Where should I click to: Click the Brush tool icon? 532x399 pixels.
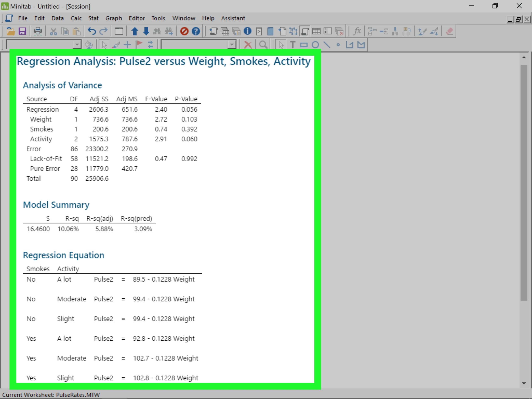(x=116, y=45)
